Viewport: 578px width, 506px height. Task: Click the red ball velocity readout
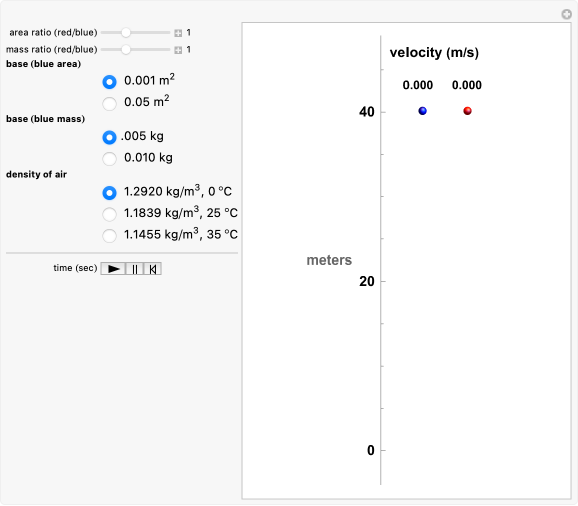[x=467, y=85]
